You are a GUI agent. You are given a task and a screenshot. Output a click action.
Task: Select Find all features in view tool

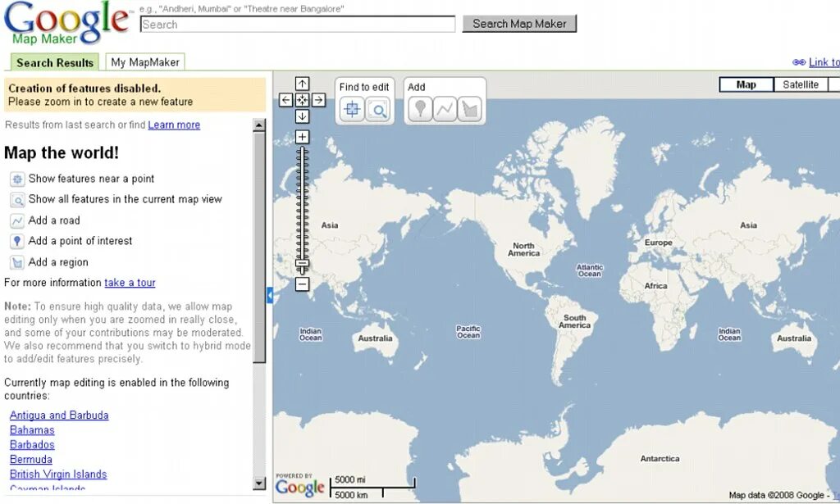tap(377, 110)
